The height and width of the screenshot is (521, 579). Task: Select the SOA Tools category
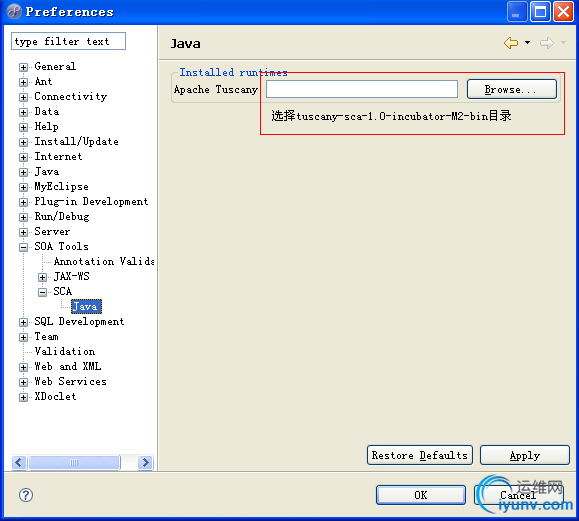[x=61, y=247]
